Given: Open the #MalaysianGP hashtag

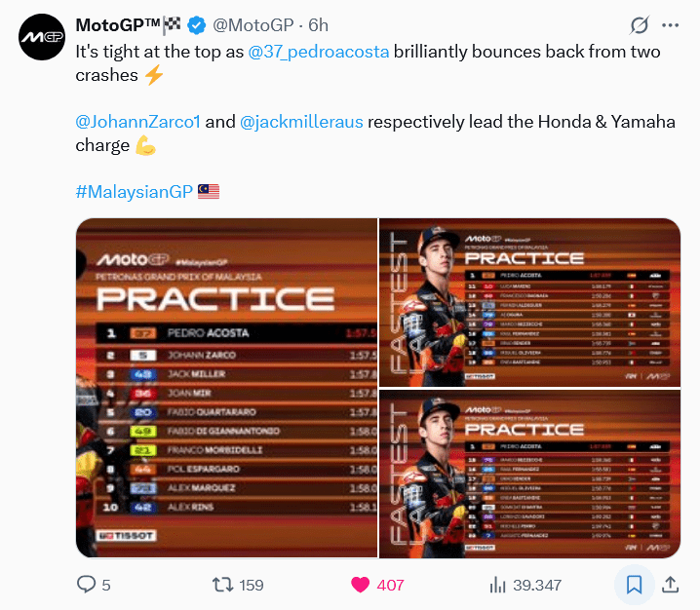Looking at the screenshot, I should pos(134,191).
